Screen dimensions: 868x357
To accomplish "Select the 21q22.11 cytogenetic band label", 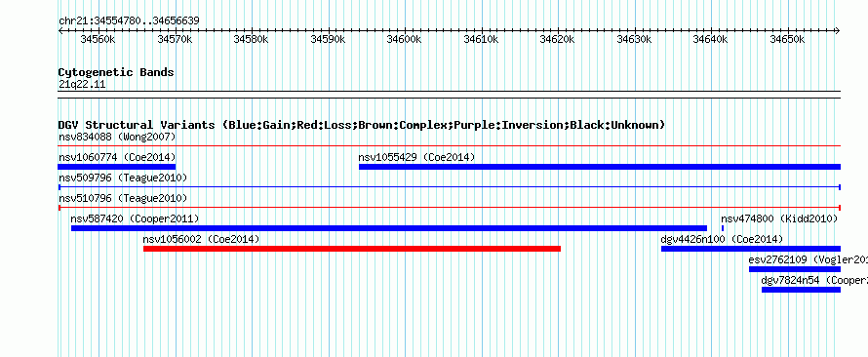I will pyautogui.click(x=82, y=85).
